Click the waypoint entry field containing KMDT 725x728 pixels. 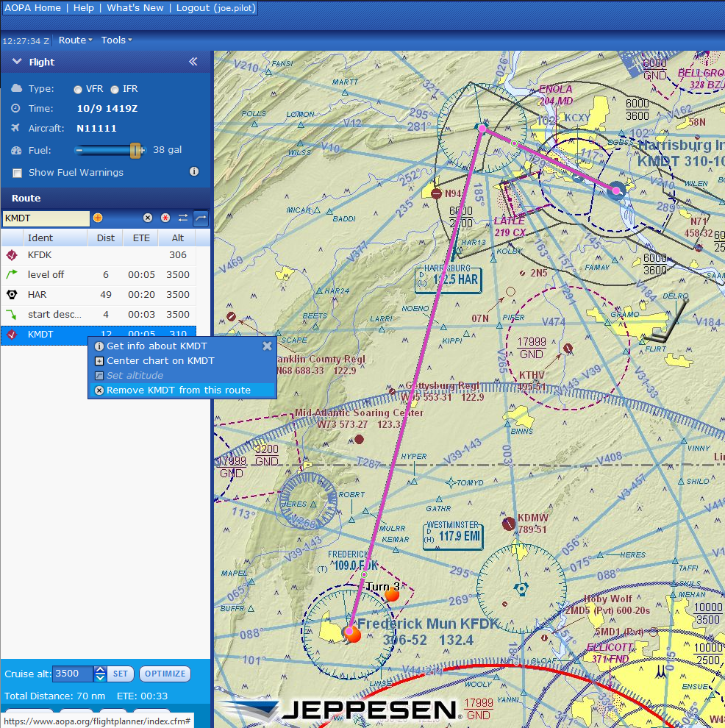click(x=46, y=218)
